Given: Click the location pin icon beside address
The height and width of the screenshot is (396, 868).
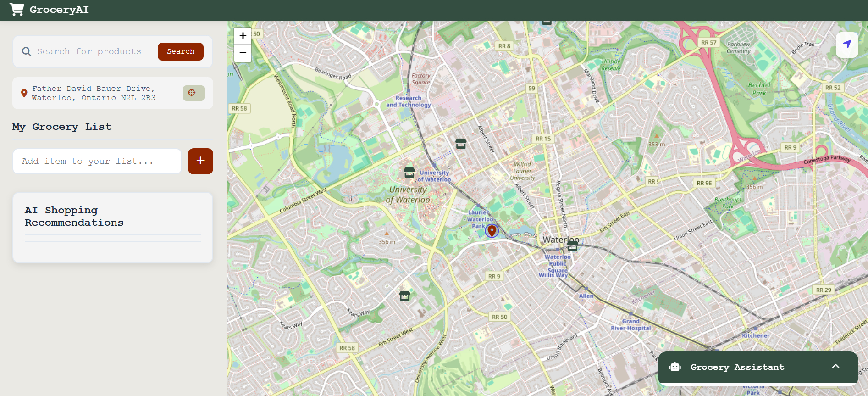Looking at the screenshot, I should (x=24, y=93).
